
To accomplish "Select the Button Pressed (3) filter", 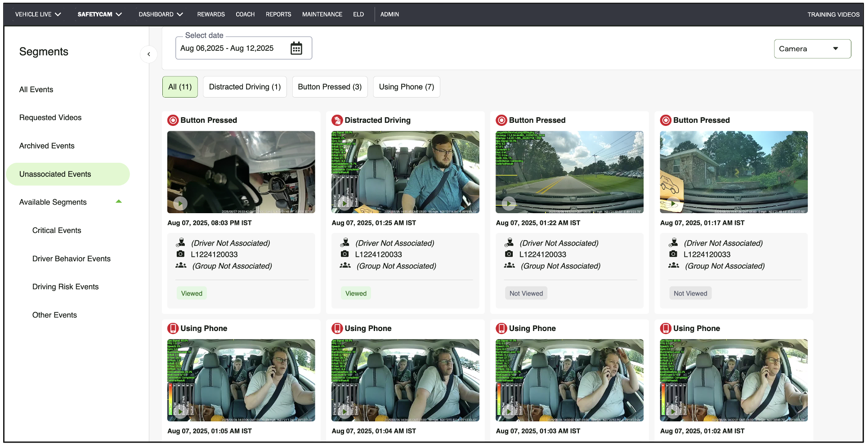I will coord(330,87).
